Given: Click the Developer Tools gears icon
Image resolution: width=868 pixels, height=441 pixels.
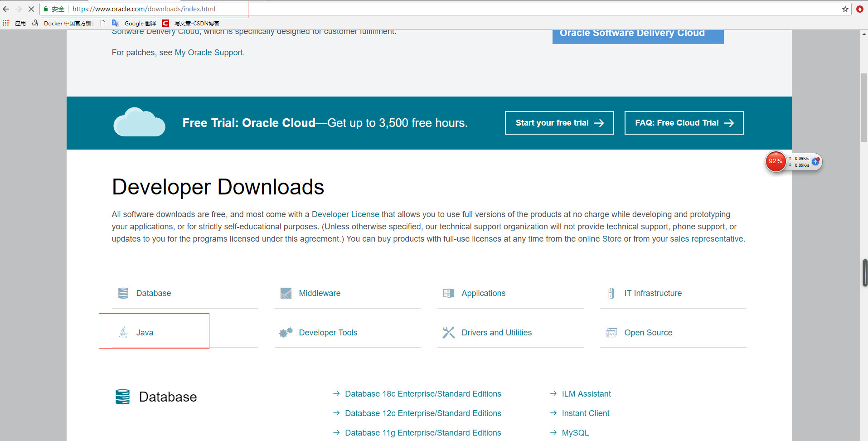Looking at the screenshot, I should pyautogui.click(x=286, y=333).
